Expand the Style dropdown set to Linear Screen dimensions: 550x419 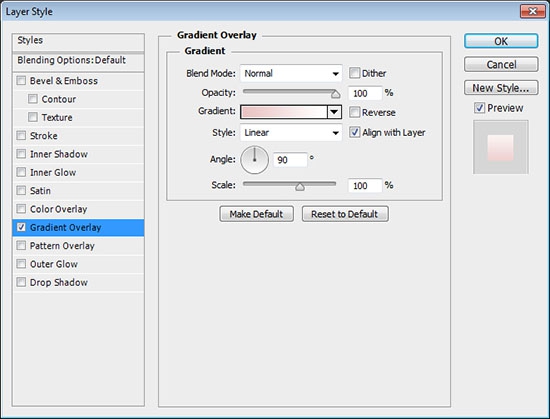click(x=291, y=133)
